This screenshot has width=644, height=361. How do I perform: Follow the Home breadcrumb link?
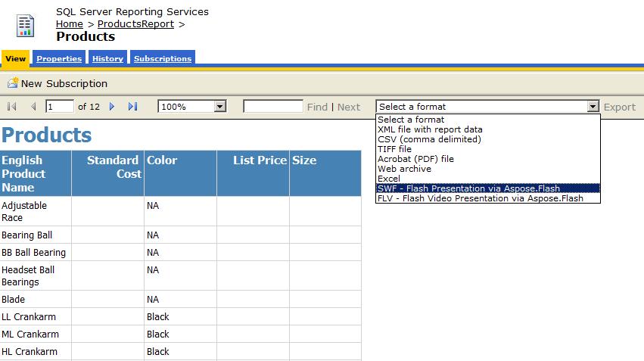70,24
